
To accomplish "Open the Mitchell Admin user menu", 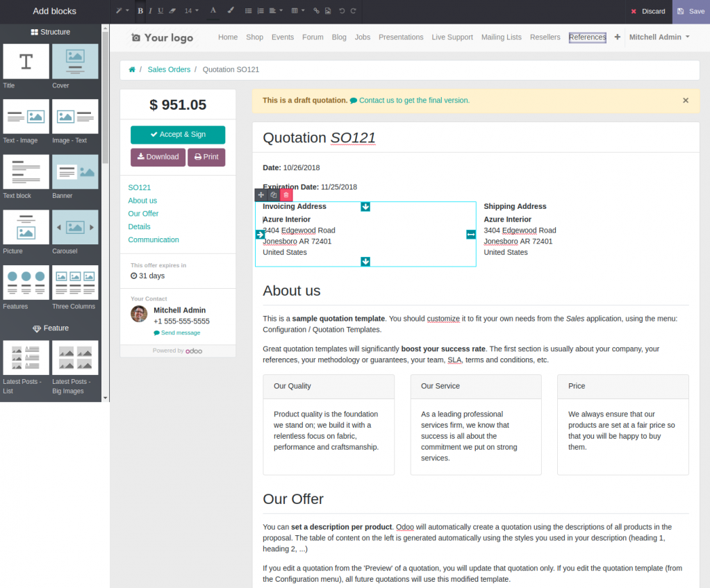I will pyautogui.click(x=657, y=37).
